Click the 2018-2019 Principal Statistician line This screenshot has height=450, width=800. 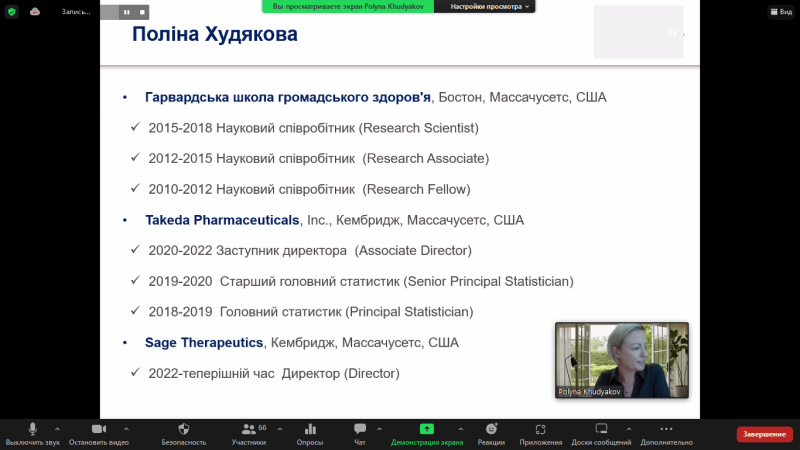click(311, 312)
